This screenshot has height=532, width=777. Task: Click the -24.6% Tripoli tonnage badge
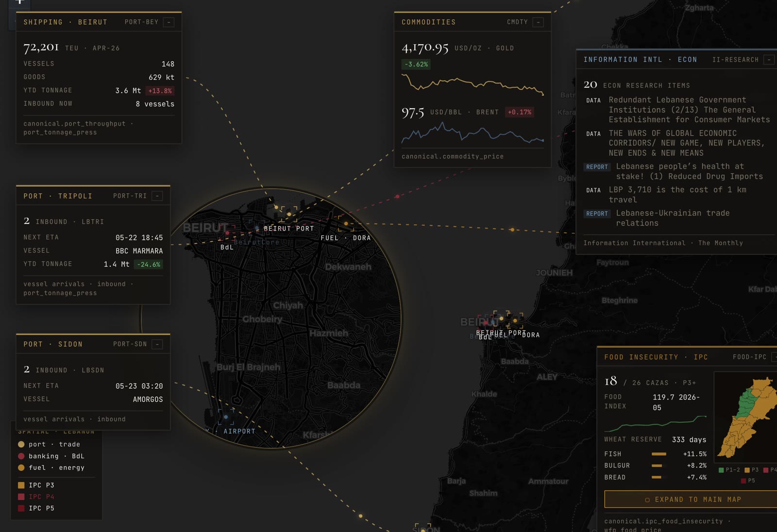[149, 265]
